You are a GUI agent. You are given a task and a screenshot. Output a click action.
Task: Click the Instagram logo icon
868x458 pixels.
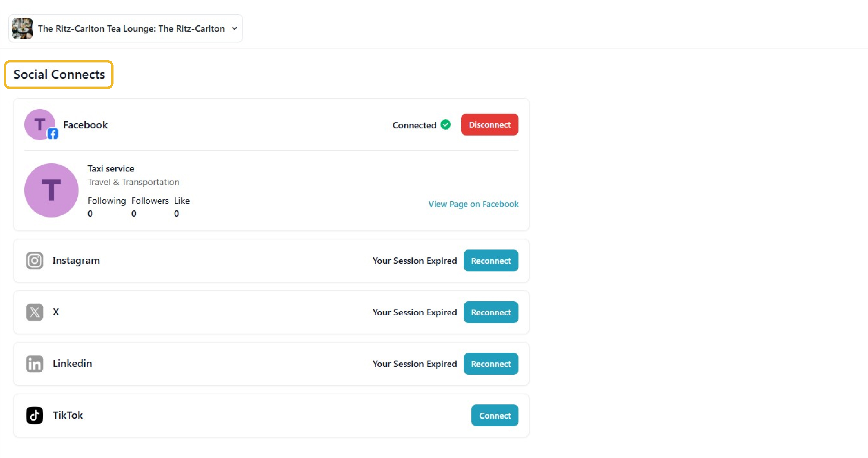34,261
